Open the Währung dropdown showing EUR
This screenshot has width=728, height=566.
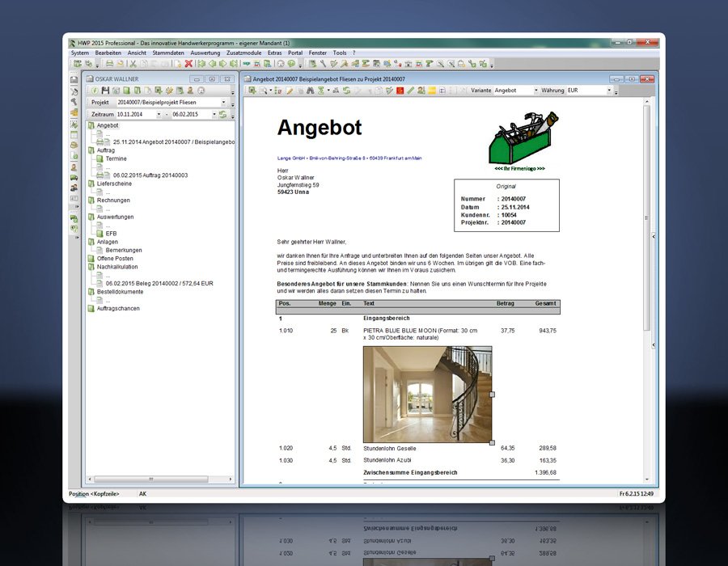click(x=609, y=91)
